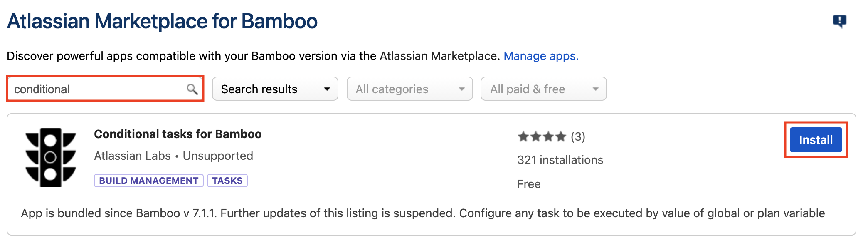868x243 pixels.
Task: Click the magnifying glass search icon
Action: [192, 89]
